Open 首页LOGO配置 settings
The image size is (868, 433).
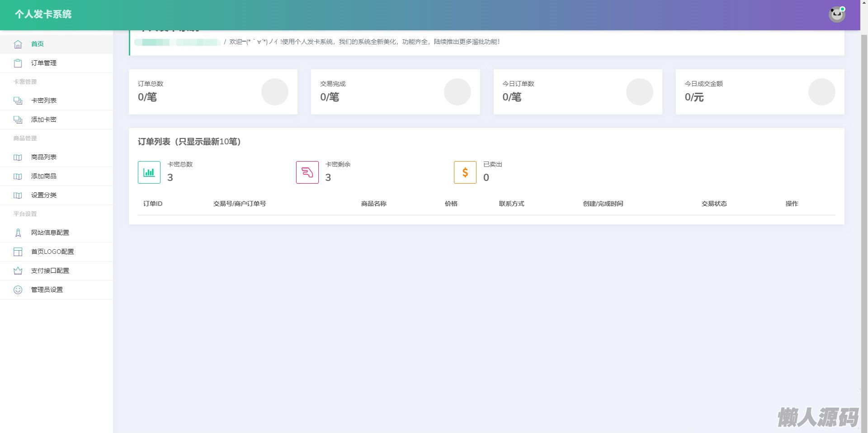point(52,252)
